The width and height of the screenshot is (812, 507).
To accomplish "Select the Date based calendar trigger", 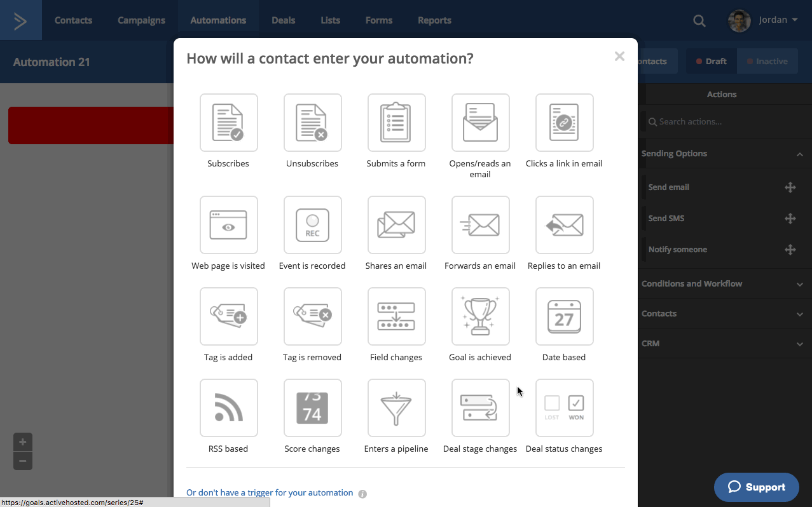I will 564,316.
